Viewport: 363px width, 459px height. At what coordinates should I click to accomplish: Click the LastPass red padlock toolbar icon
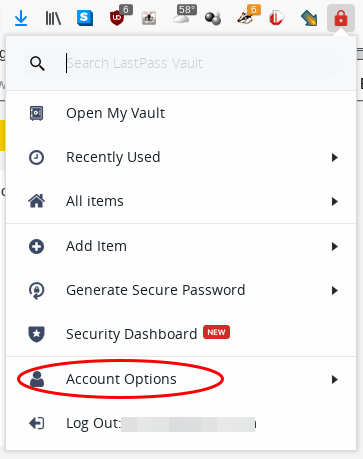pos(341,18)
